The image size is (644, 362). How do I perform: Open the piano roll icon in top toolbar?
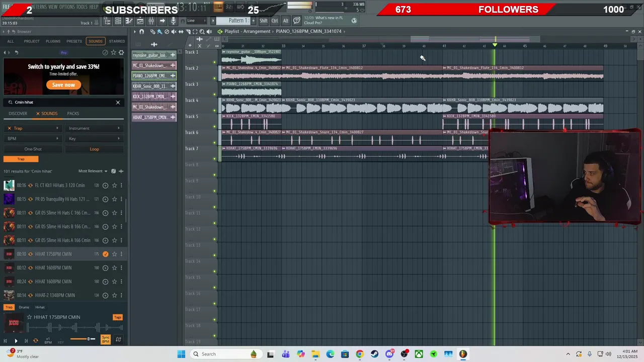tap(129, 21)
